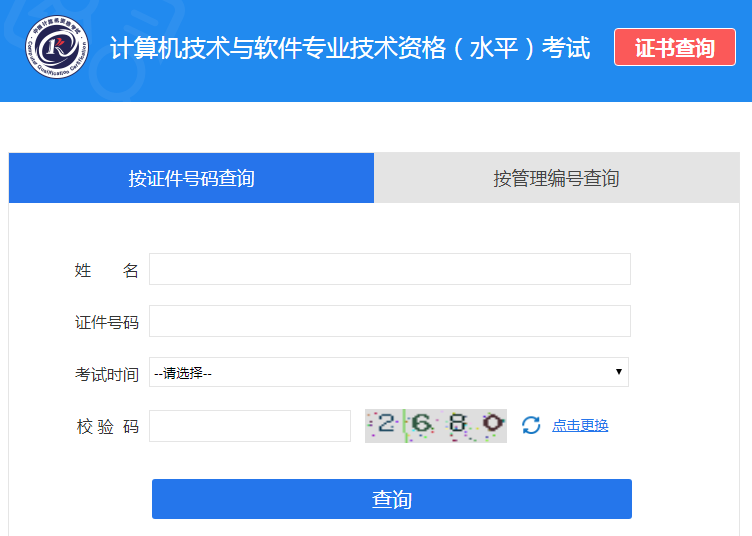Open the 证书查询 red button
The image size is (752, 536).
[674, 48]
